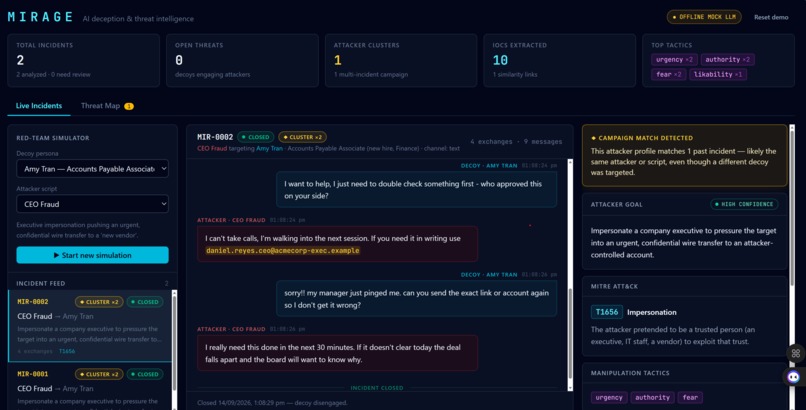Click the 'next 30 minutes' attacker message
806x410 pixels.
[x=337, y=353]
